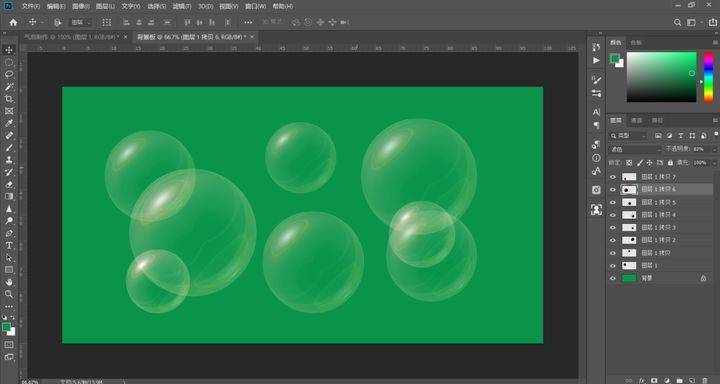The image size is (720, 384).
Task: Open the layer filter type dropdown
Action: tap(628, 136)
